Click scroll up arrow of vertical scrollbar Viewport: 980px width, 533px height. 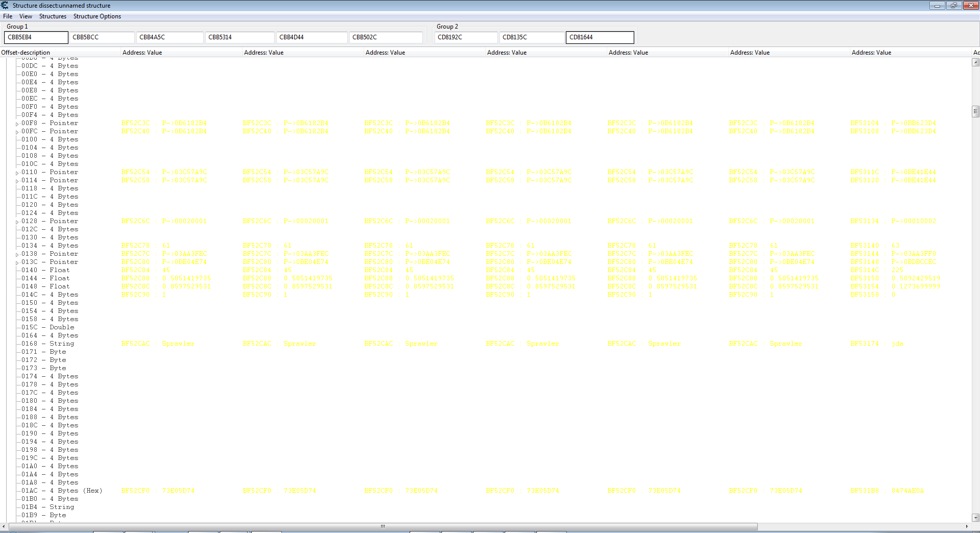(x=975, y=62)
